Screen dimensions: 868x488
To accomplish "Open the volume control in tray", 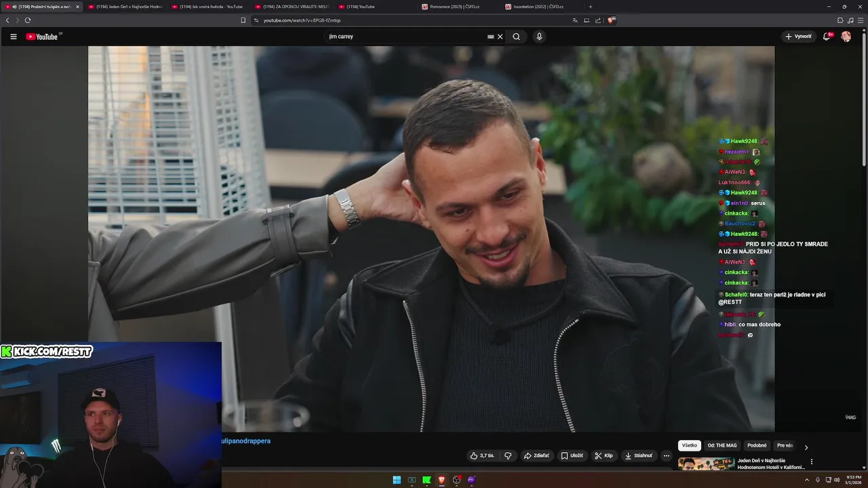I will [837, 480].
